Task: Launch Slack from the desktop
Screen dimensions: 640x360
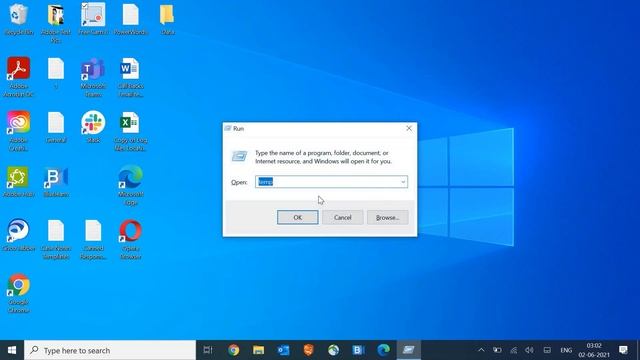Action: pos(93,127)
